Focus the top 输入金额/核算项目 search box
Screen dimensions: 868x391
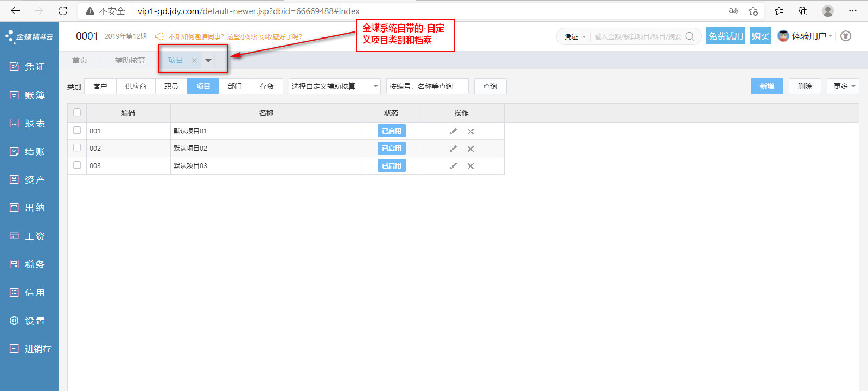pos(638,36)
